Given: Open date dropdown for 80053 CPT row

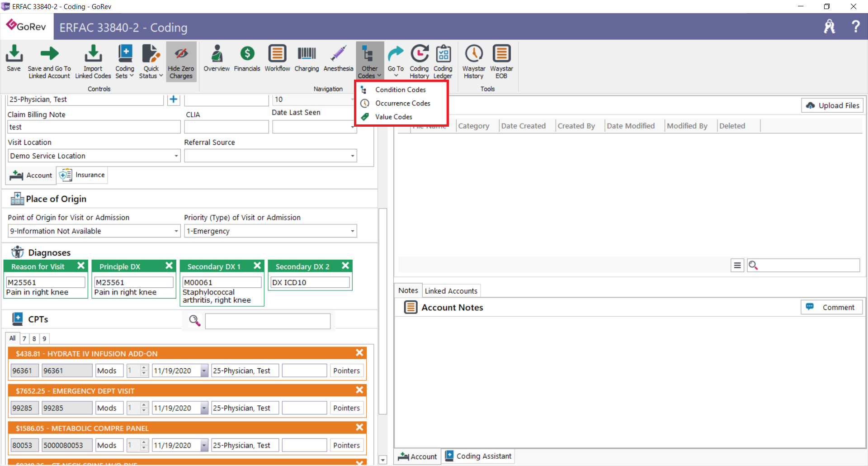Looking at the screenshot, I should [x=204, y=445].
